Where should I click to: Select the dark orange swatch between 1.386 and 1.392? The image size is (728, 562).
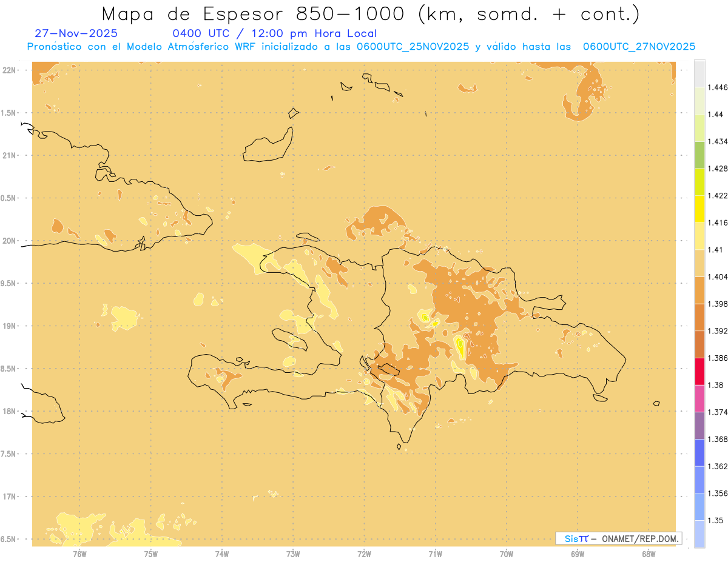pos(699,344)
